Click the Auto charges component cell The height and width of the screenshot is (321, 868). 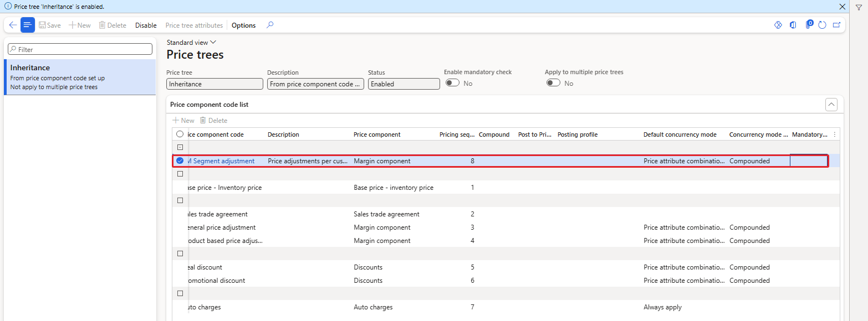(373, 307)
